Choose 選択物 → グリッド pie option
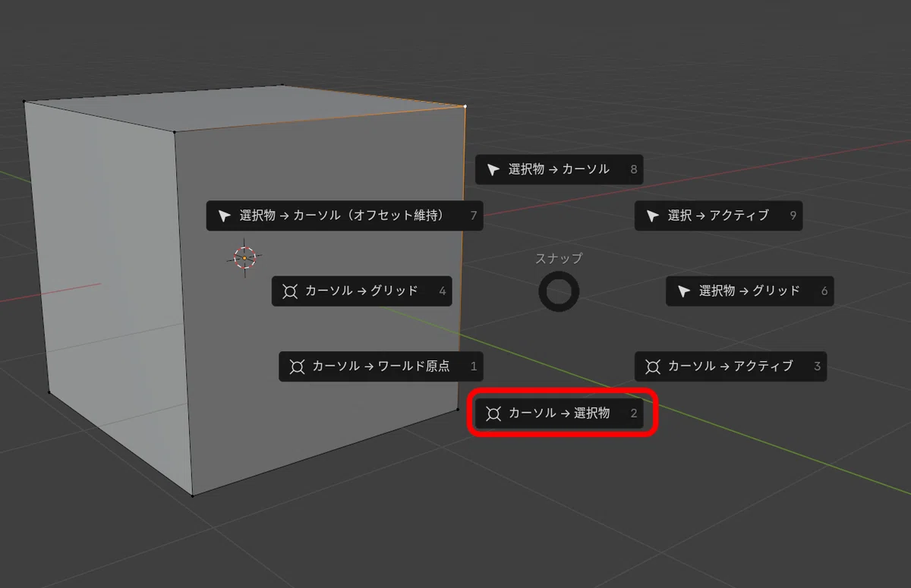This screenshot has height=588, width=911. pyautogui.click(x=750, y=291)
